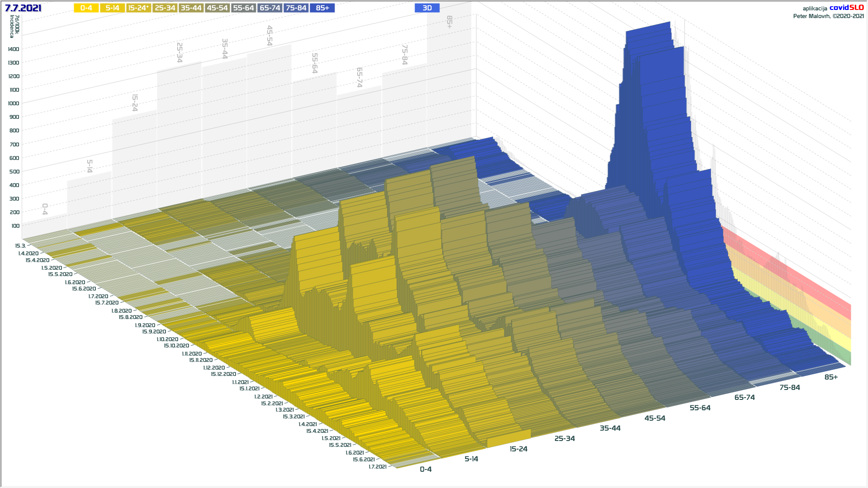This screenshot has height=488, width=868.
Task: Toggle the 15-24* age group button
Action: (x=138, y=8)
